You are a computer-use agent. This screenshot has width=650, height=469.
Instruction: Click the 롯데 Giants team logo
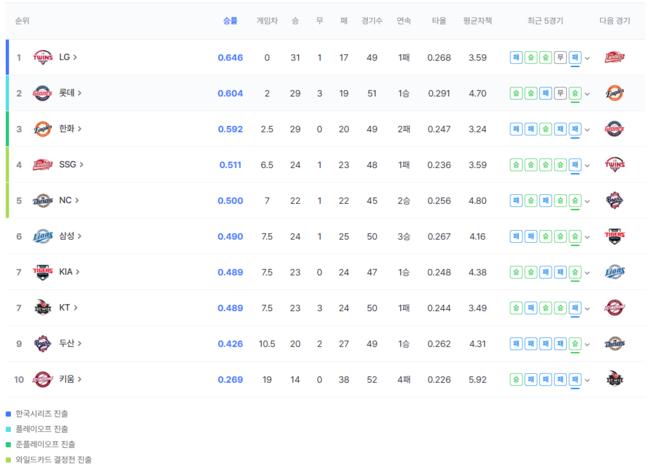tap(42, 93)
